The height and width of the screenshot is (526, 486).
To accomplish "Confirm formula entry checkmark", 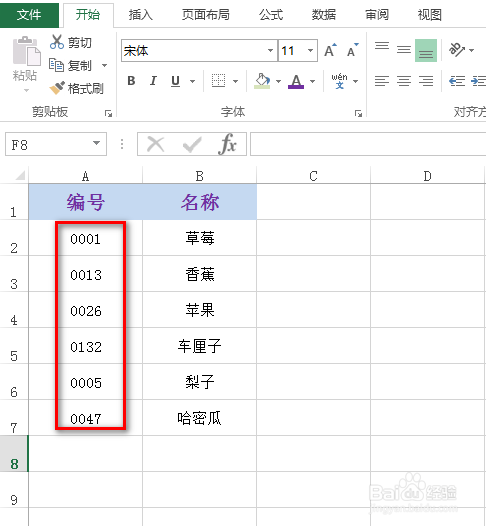I will coord(192,145).
